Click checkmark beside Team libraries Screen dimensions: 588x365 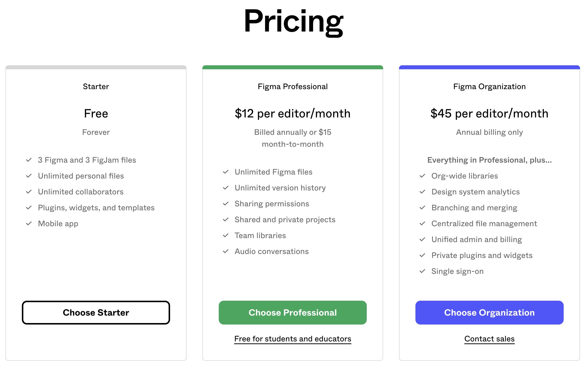[x=225, y=235]
